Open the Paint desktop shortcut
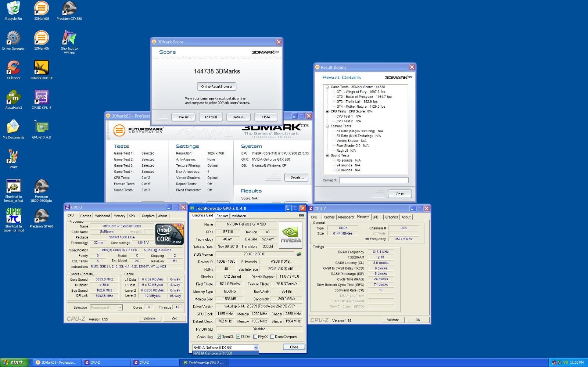The image size is (588, 367). [x=13, y=159]
